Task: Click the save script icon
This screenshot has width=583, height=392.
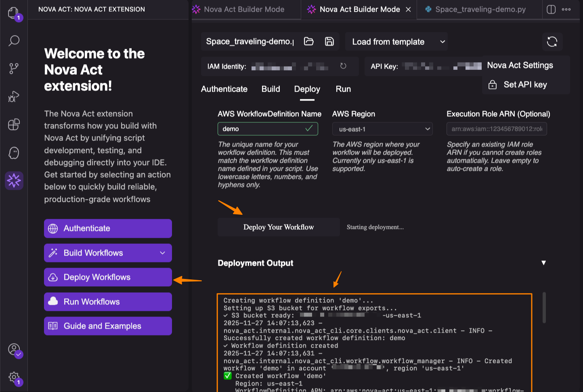Action: coord(329,42)
